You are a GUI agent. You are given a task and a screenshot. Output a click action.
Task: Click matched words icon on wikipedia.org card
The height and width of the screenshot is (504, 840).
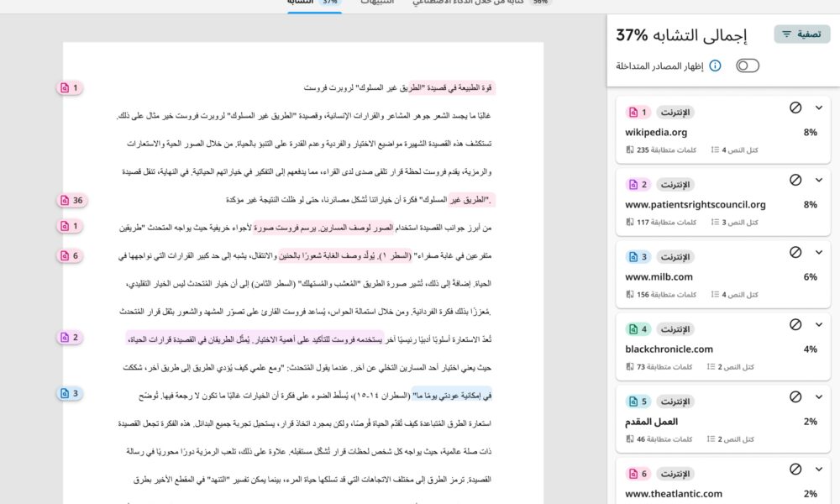pos(630,150)
